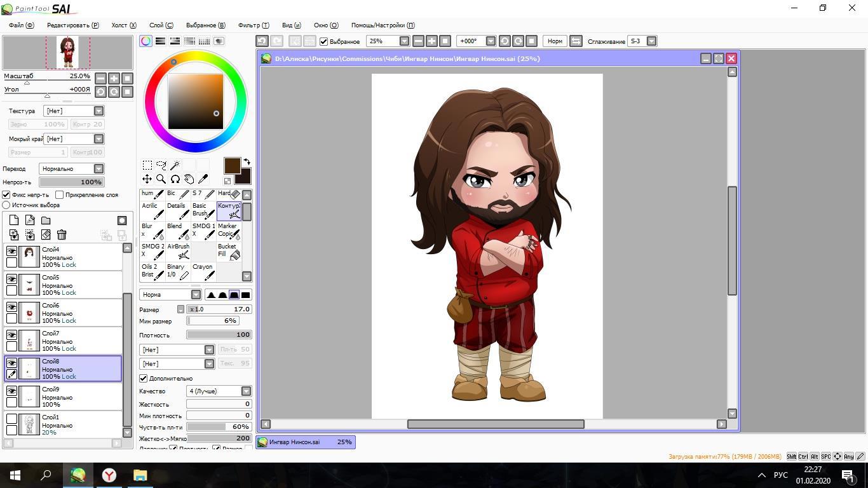Viewport: 868px width, 488px height.
Task: Create a new layer folder
Action: pyautogui.click(x=46, y=220)
